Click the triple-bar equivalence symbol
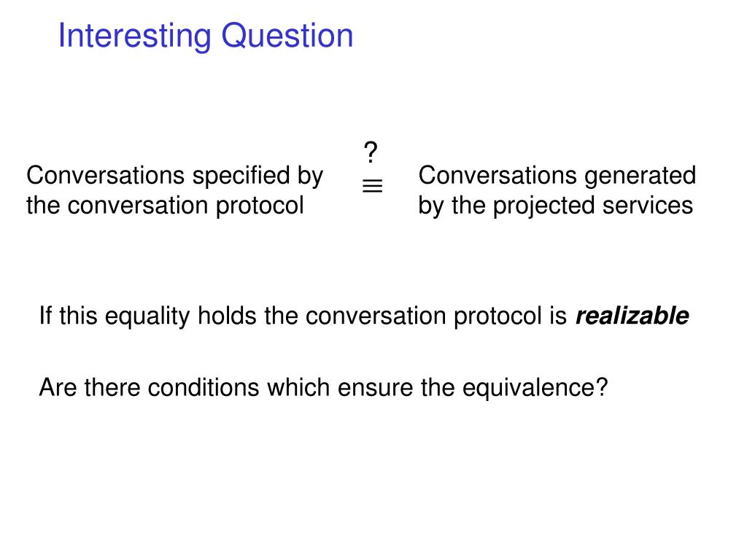 pos(373,186)
